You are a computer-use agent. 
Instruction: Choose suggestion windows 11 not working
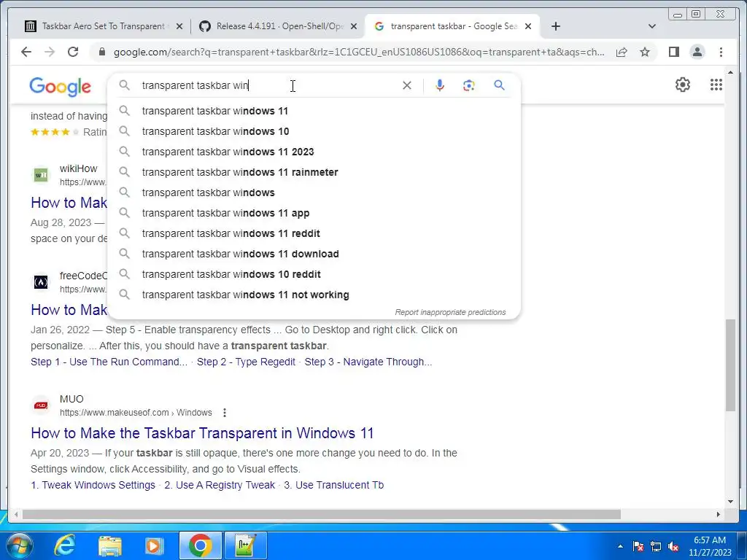(314, 295)
